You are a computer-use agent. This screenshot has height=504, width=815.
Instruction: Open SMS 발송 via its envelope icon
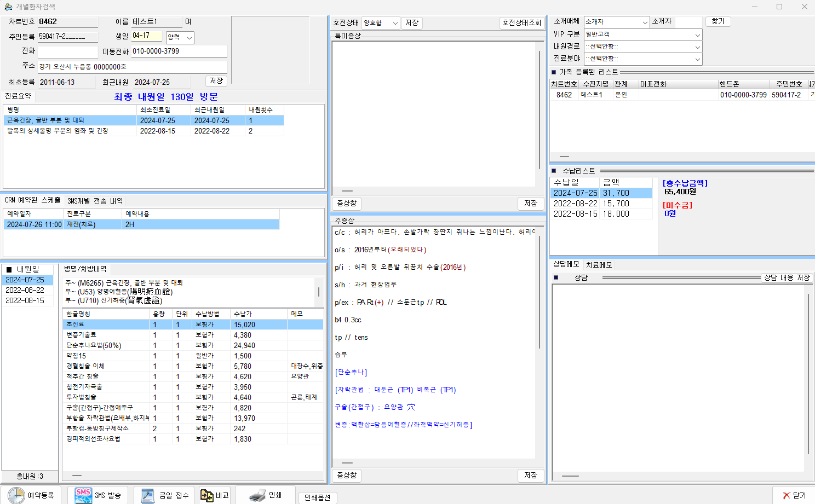tap(83, 495)
